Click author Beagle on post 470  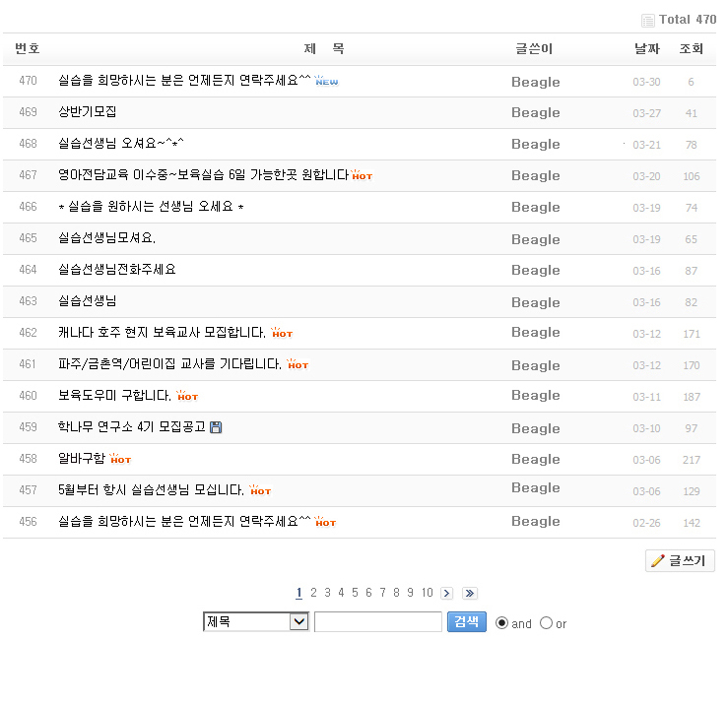click(536, 82)
